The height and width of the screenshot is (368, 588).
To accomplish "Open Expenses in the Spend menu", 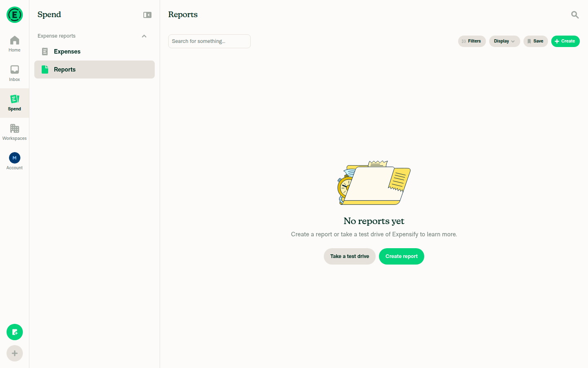I will (x=95, y=52).
